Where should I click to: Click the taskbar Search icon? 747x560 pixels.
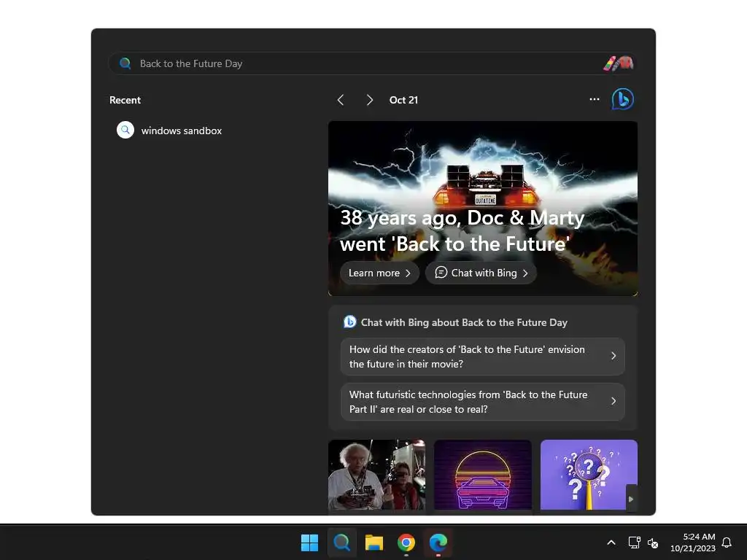point(341,542)
